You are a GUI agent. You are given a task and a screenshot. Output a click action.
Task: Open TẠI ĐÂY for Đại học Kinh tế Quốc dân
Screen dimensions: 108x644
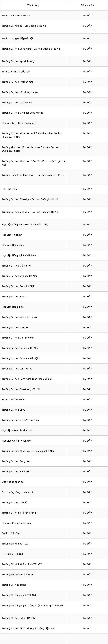pos(87,72)
